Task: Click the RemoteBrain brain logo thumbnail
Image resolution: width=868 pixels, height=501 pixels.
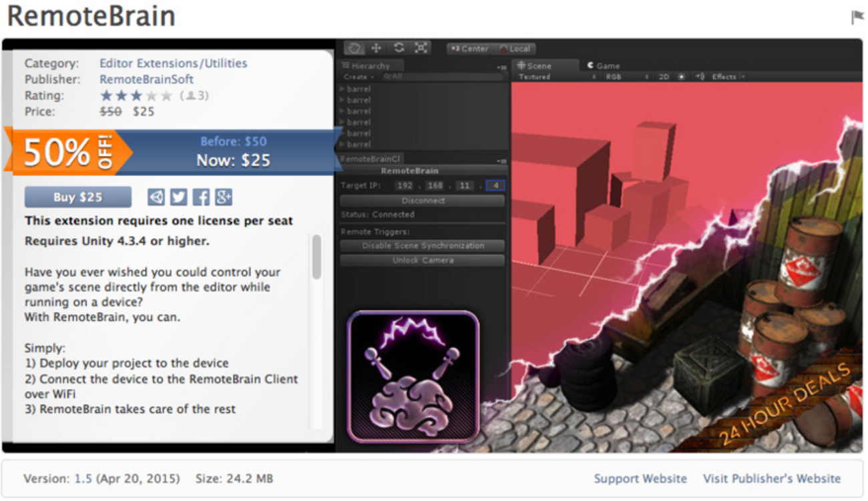Action: [x=413, y=377]
